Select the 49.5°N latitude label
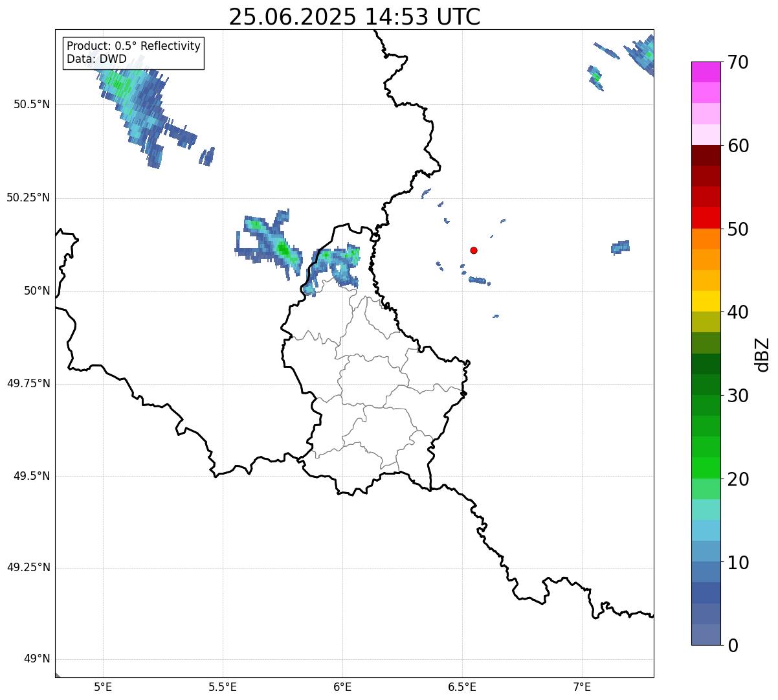 pos(32,476)
